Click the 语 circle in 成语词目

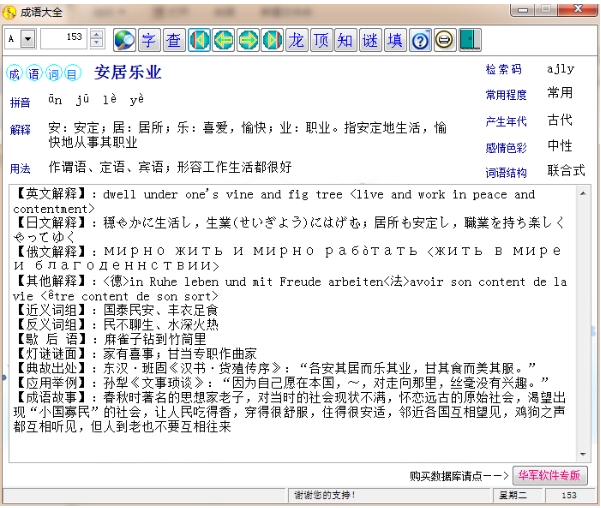(34, 73)
